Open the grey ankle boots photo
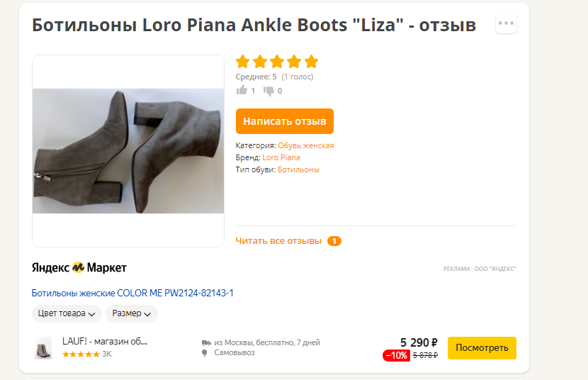 point(128,151)
